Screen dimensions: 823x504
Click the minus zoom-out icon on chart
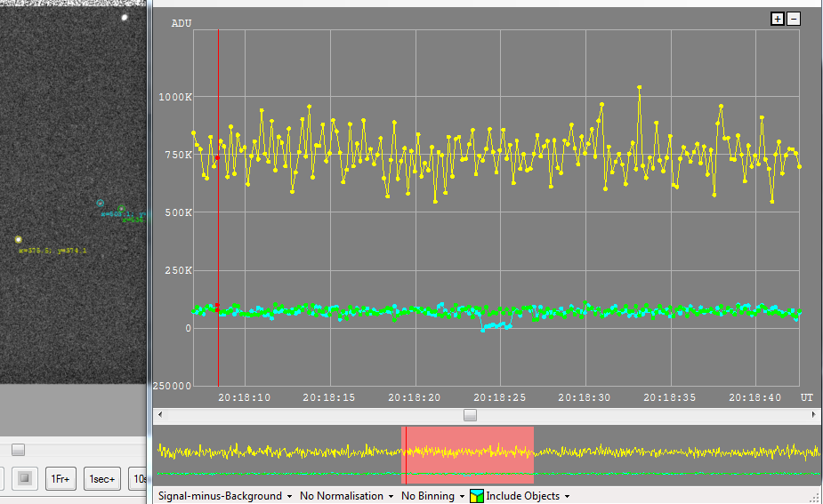(794, 19)
